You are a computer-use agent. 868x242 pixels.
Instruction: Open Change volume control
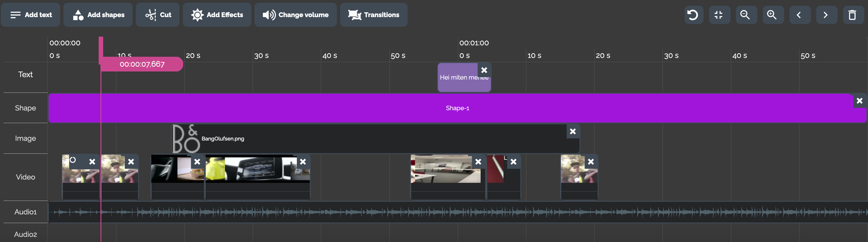click(x=296, y=15)
